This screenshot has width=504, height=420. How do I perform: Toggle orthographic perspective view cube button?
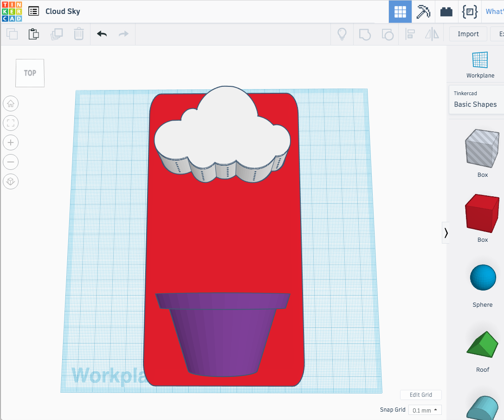pos(11,181)
